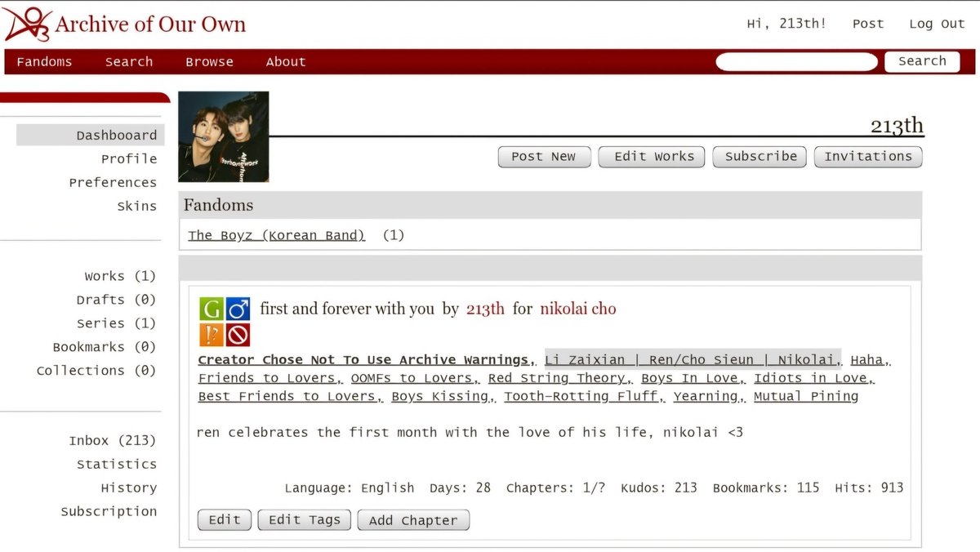Screen dimensions: 980x552
Task: Open The Boyz (Korean Band) fandom link
Action: pyautogui.click(x=277, y=236)
